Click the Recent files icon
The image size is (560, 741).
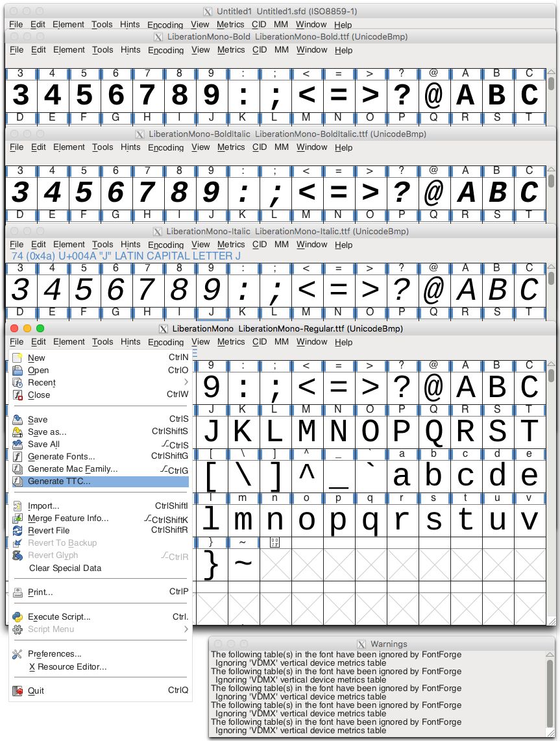click(x=18, y=382)
